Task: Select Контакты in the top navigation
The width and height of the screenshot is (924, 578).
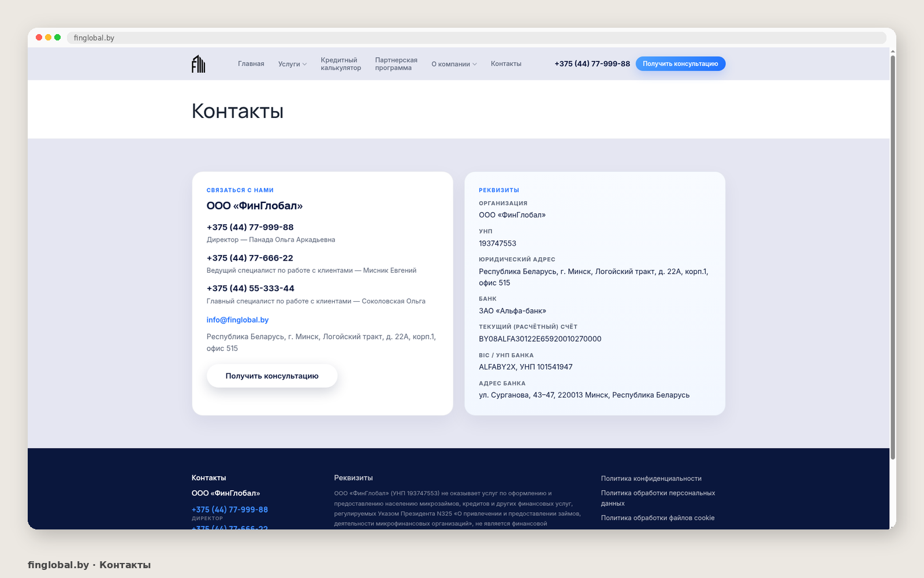Action: (x=506, y=64)
